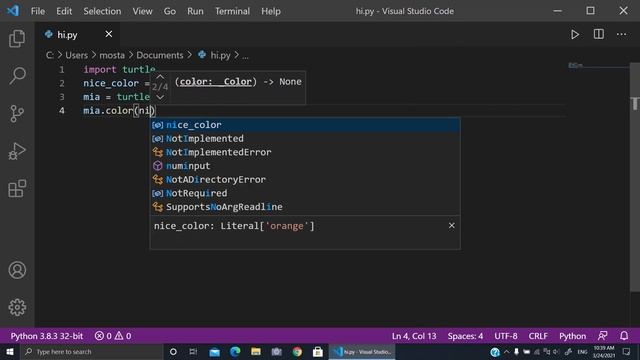
Task: Open Task View in taskbar
Action: [193, 352]
